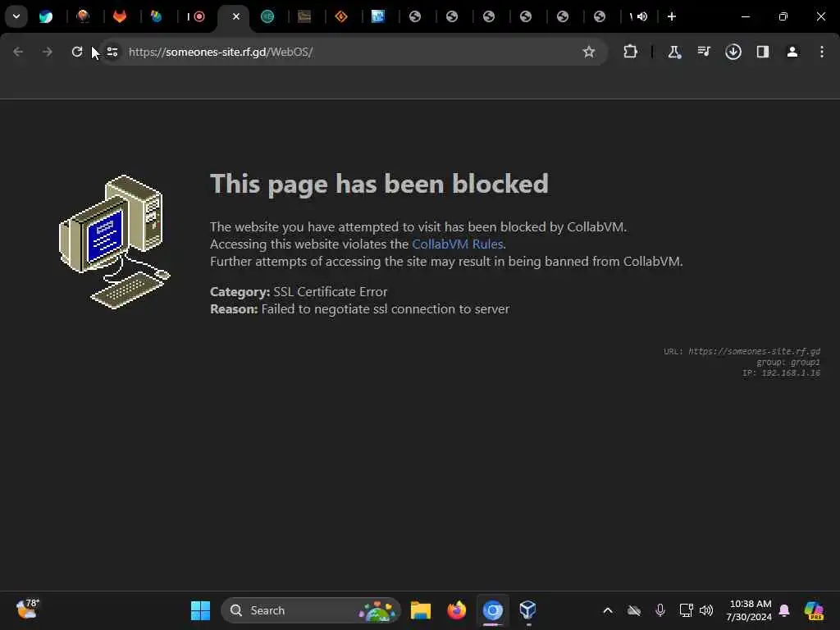Click the 'SSL Certificate Error' category text

(x=330, y=292)
